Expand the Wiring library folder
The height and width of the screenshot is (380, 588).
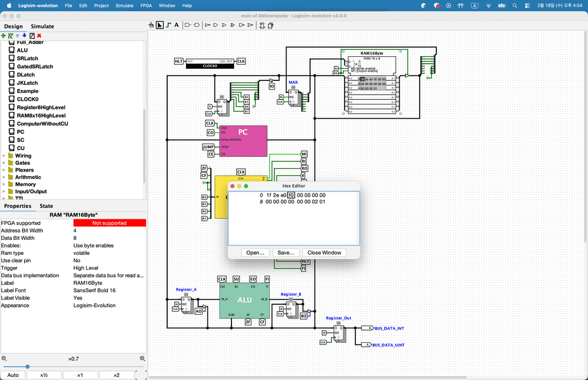pyautogui.click(x=5, y=156)
